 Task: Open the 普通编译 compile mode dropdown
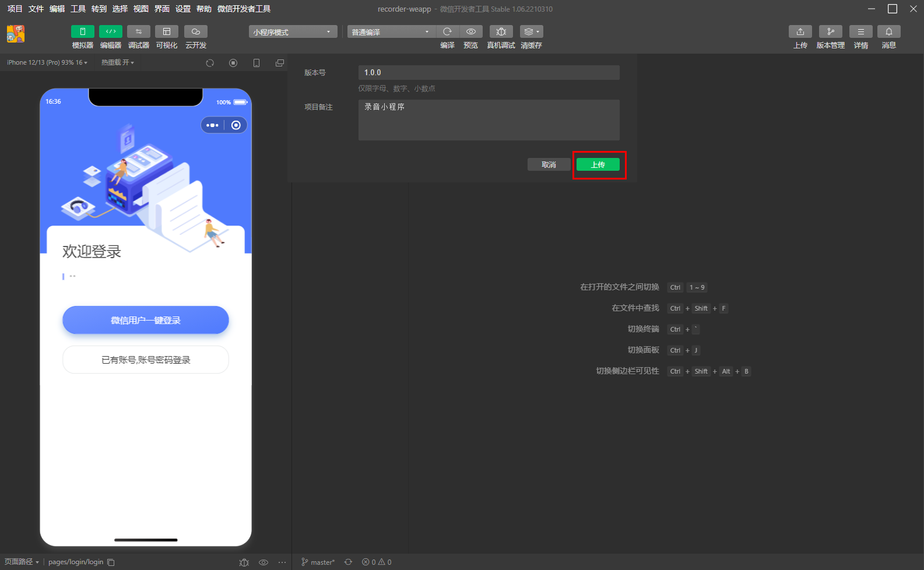click(x=392, y=31)
